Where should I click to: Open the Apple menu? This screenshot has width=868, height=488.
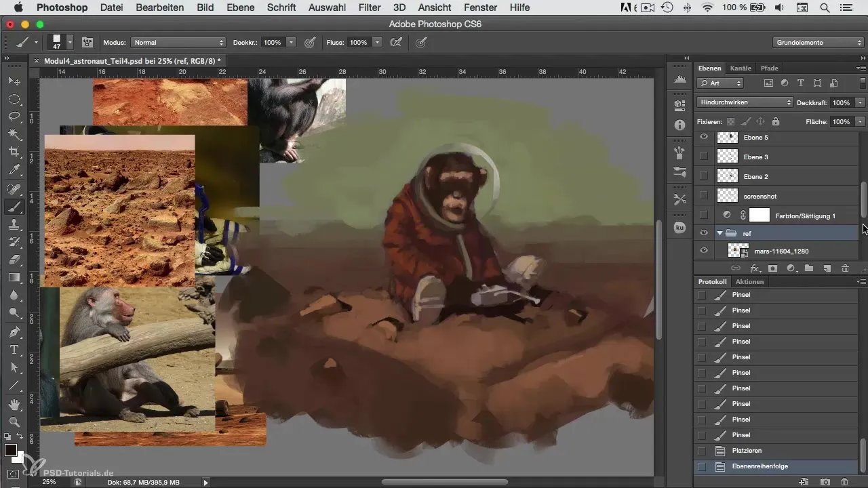(18, 7)
